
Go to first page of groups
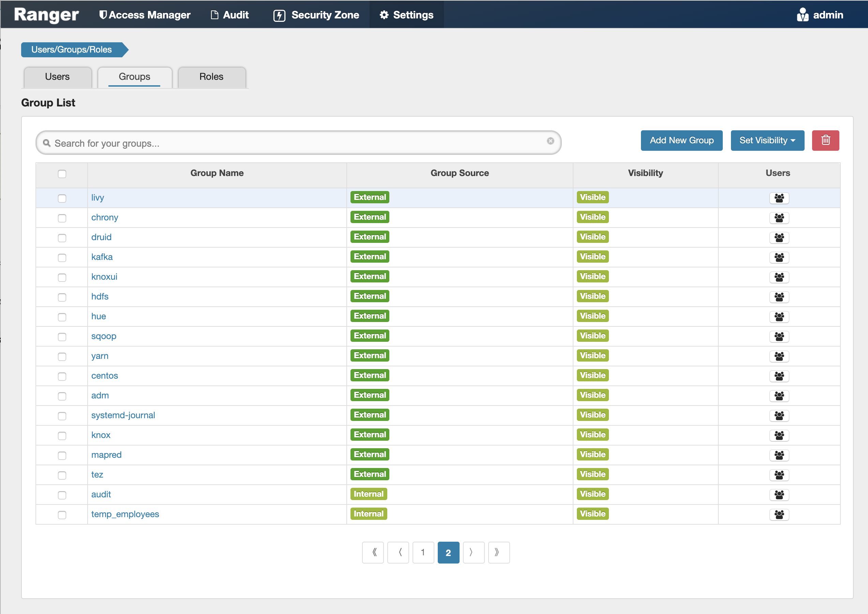[x=373, y=552]
